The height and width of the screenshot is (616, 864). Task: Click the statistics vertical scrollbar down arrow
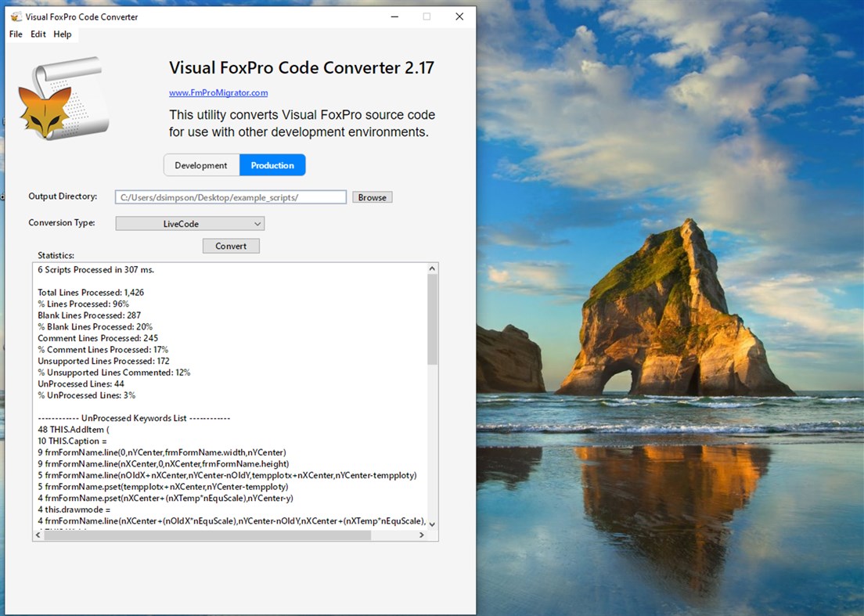point(432,524)
